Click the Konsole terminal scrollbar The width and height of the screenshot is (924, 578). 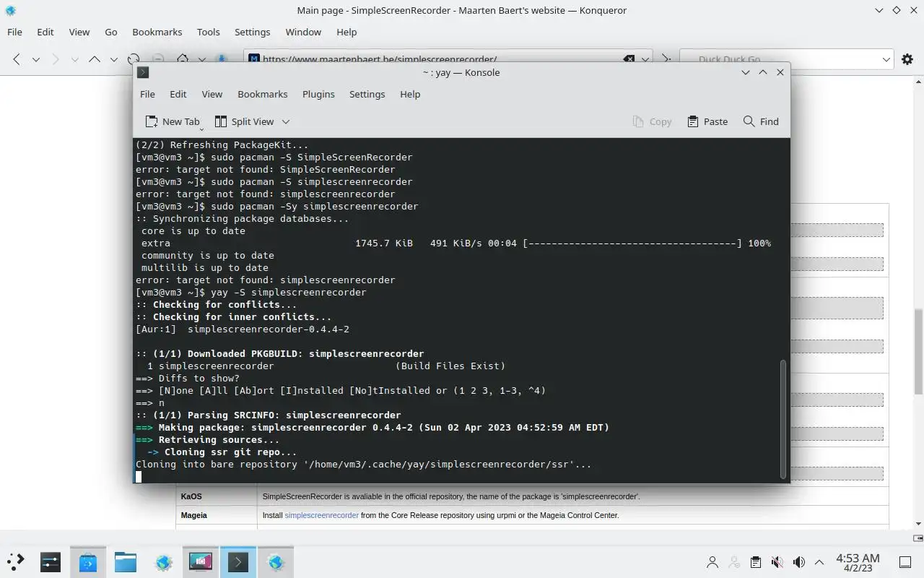pos(784,419)
